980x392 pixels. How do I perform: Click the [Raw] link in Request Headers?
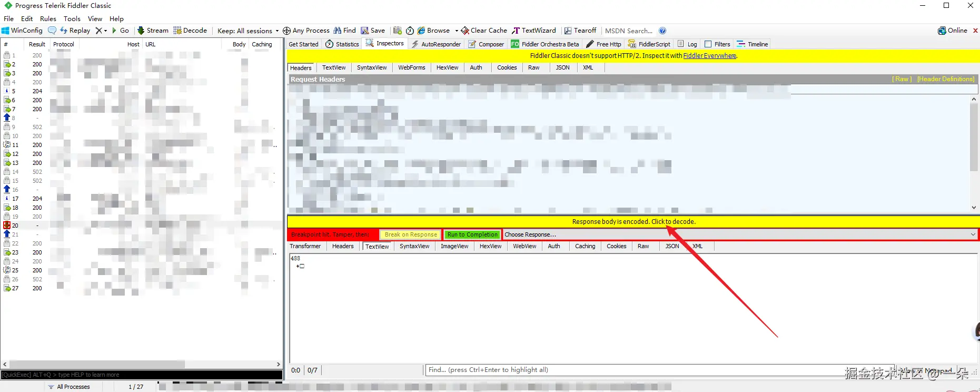pyautogui.click(x=902, y=79)
